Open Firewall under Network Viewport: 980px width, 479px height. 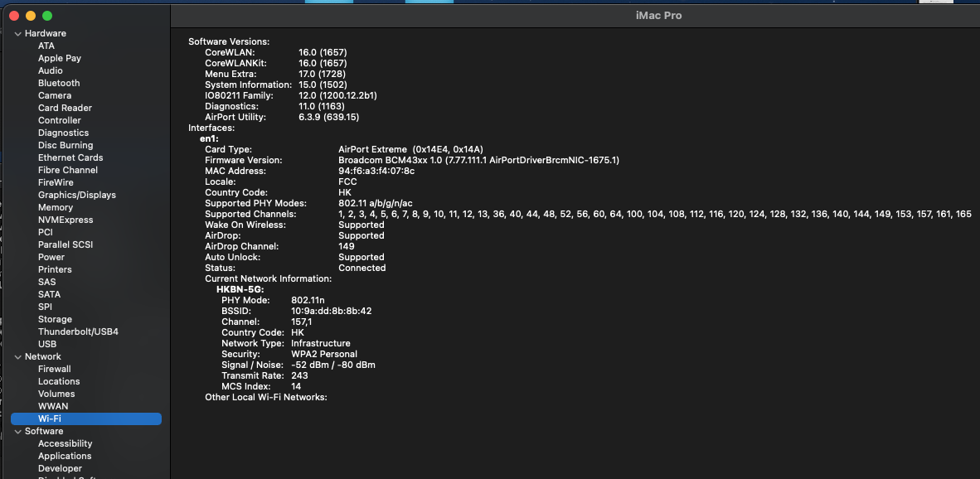[55, 369]
